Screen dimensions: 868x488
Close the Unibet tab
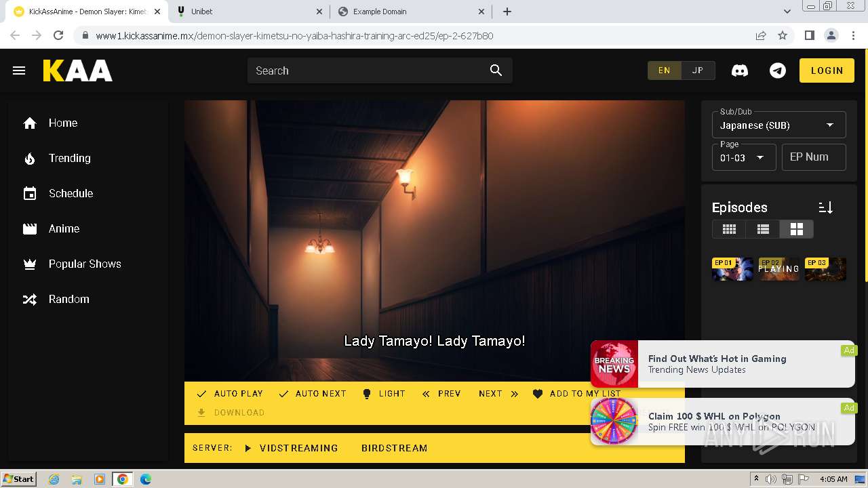(320, 12)
